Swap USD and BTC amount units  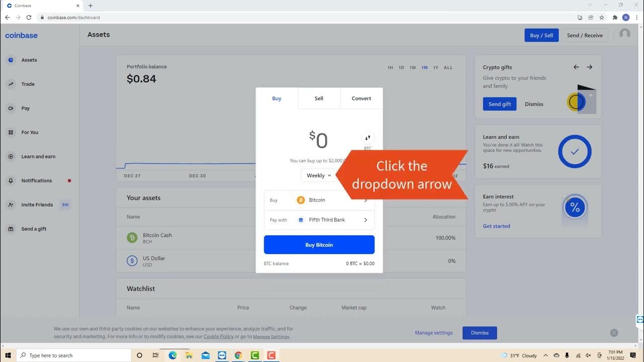point(368,138)
